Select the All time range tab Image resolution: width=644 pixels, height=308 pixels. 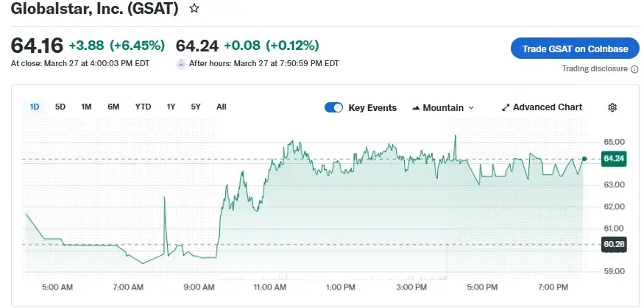pyautogui.click(x=222, y=107)
